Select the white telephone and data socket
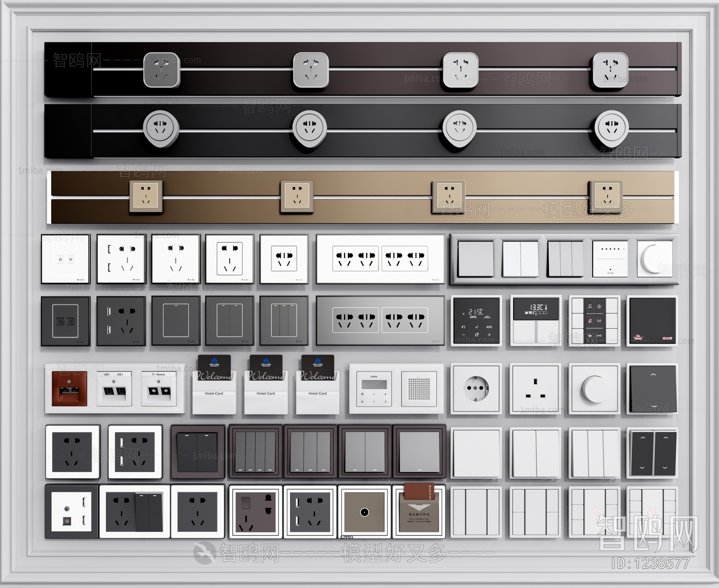The width and height of the screenshot is (719, 588). click(66, 259)
